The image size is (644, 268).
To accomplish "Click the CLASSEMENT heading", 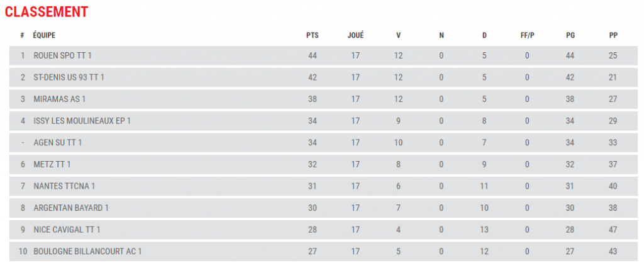I will [47, 12].
